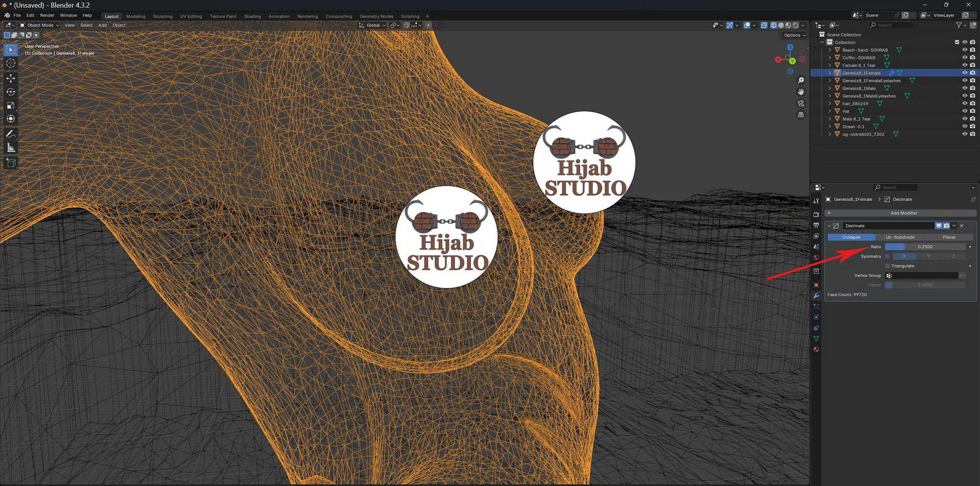The width and height of the screenshot is (980, 486).
Task: Pick the Measure ruler tool
Action: click(11, 148)
